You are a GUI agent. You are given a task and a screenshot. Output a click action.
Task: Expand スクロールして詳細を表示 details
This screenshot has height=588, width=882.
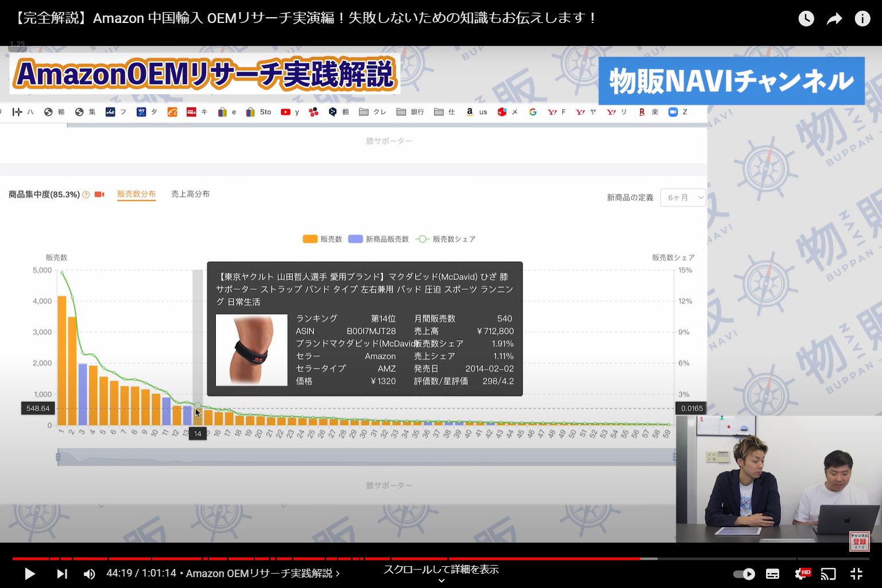point(441,573)
